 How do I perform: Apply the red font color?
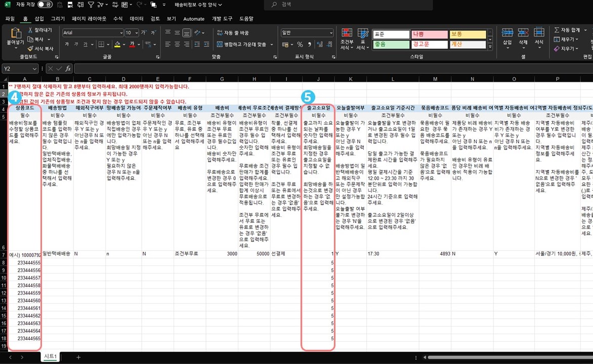(x=132, y=44)
